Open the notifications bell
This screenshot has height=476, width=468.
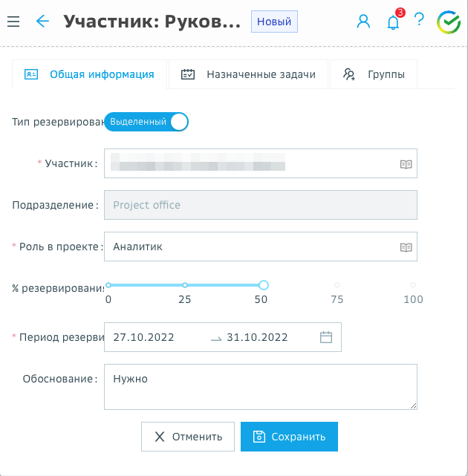click(x=394, y=22)
